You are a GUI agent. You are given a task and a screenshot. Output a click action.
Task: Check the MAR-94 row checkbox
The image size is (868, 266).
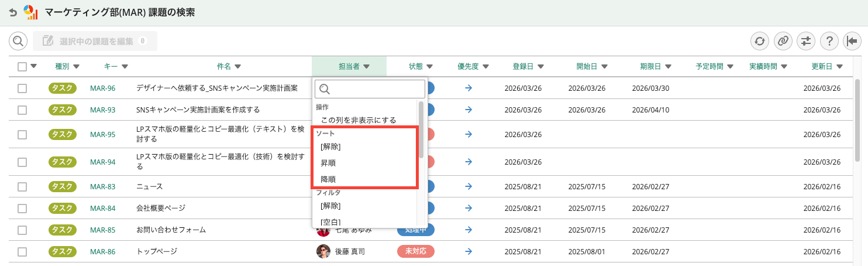[22, 162]
